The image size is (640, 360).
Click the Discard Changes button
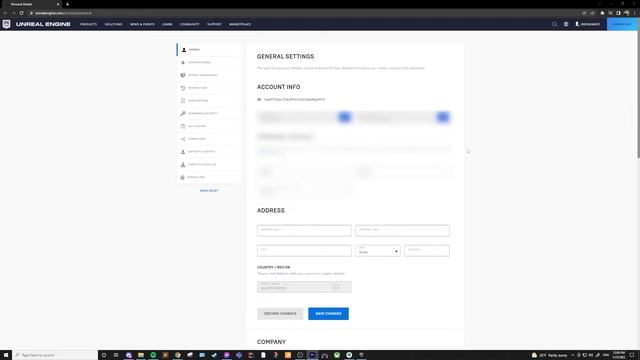[280, 313]
